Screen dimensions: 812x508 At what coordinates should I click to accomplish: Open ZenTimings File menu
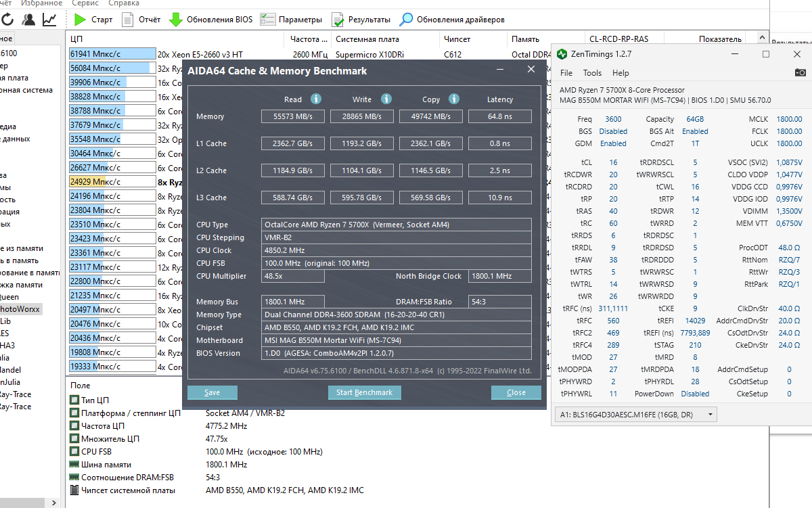coord(566,73)
